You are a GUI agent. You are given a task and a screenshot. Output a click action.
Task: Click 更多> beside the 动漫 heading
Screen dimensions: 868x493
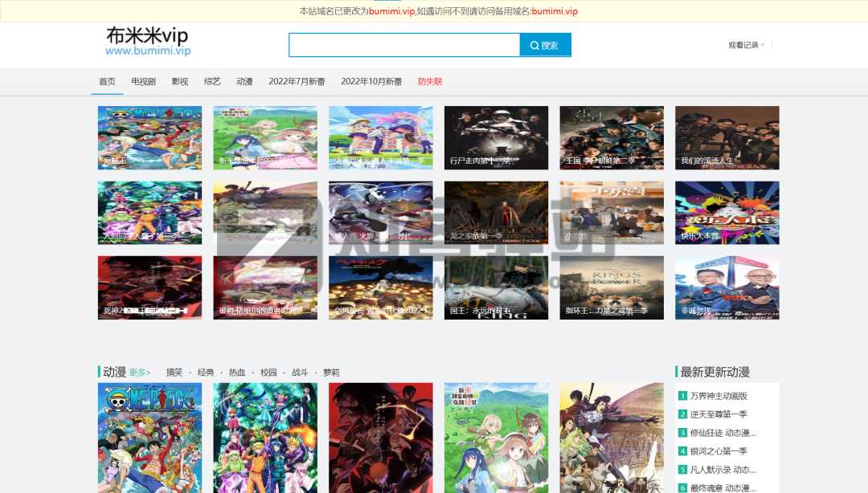click(138, 373)
